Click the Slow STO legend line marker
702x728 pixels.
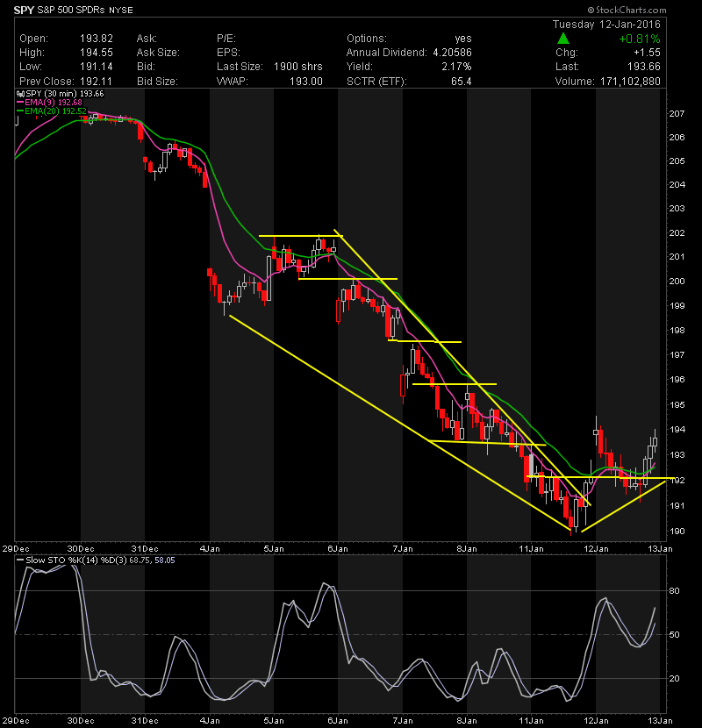point(20,560)
